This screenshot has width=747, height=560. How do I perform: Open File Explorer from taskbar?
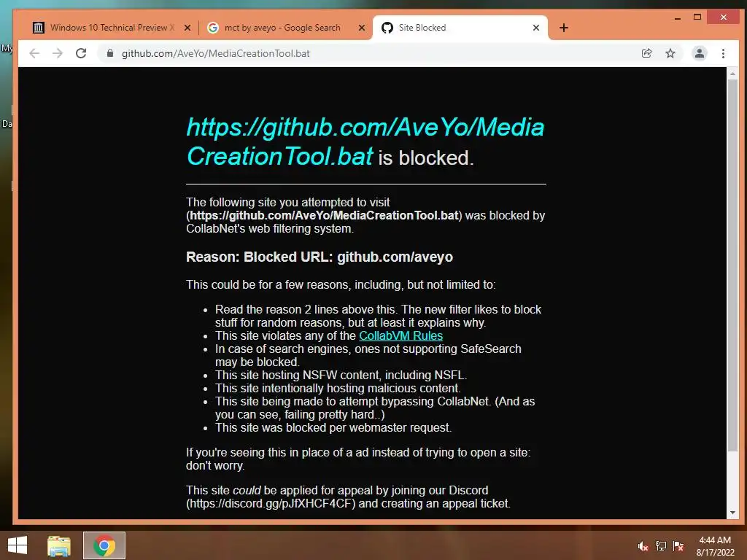(x=59, y=545)
